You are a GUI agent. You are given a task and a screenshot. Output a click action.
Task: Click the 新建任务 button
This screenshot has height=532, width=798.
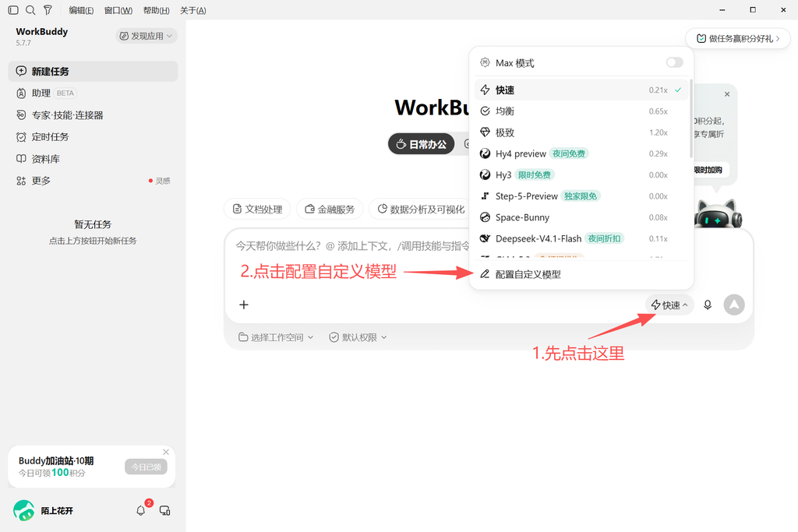(x=93, y=71)
